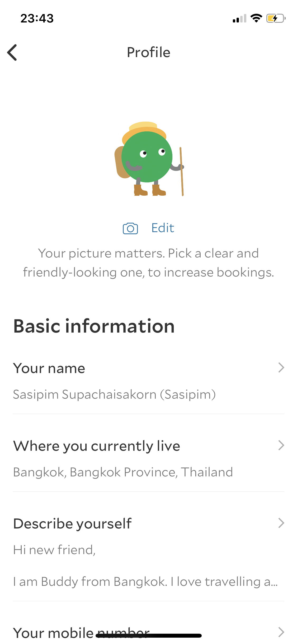Tap the 23:43 clock in the status bar

(37, 19)
